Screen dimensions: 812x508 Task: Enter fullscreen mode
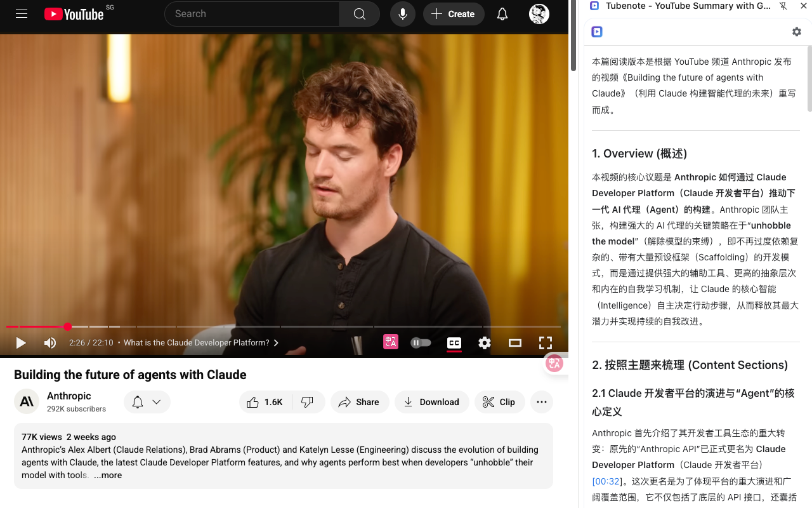[546, 343]
